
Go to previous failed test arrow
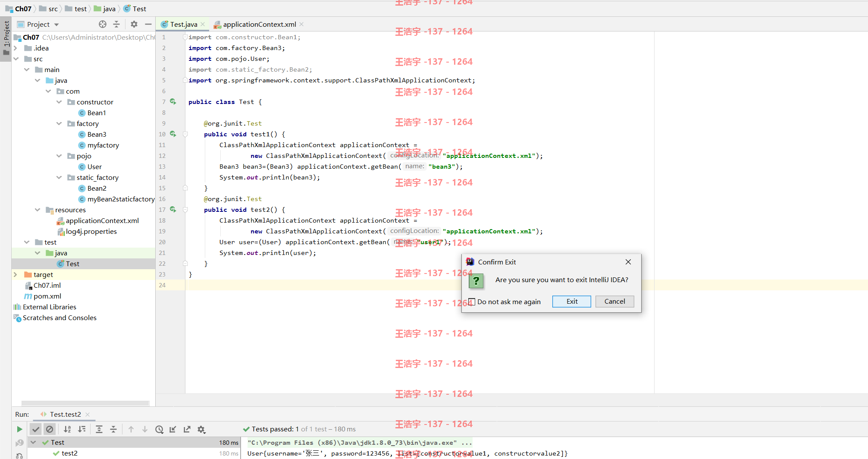[131, 429]
